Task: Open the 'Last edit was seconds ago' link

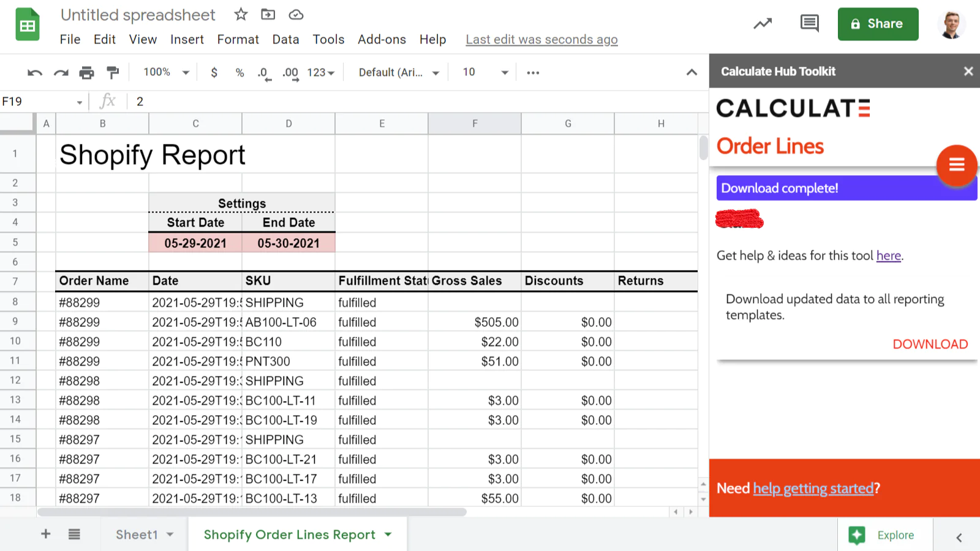Action: click(x=541, y=39)
